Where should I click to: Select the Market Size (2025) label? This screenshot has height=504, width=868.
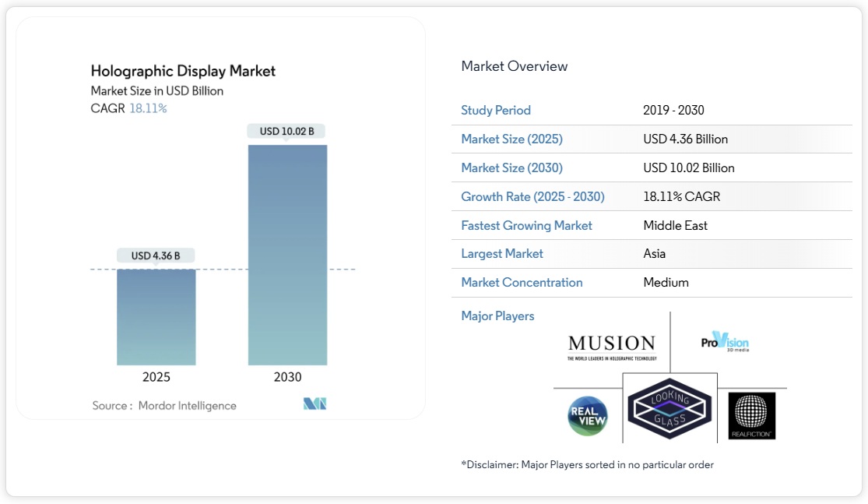click(x=511, y=139)
